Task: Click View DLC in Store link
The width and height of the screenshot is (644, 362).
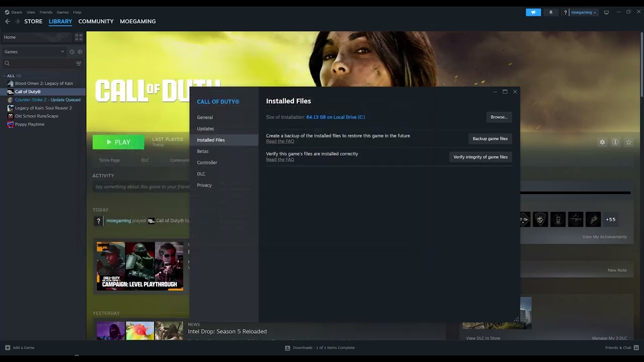Action: click(x=483, y=338)
